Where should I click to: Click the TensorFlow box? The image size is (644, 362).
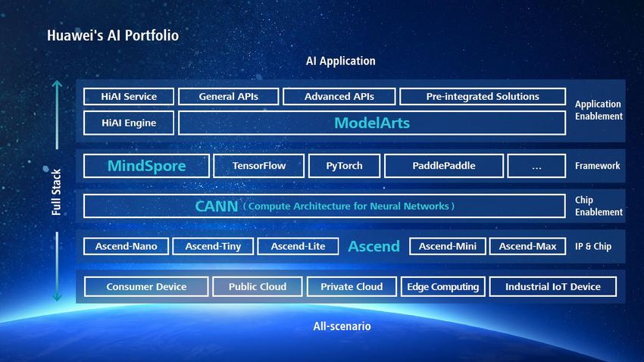click(259, 166)
